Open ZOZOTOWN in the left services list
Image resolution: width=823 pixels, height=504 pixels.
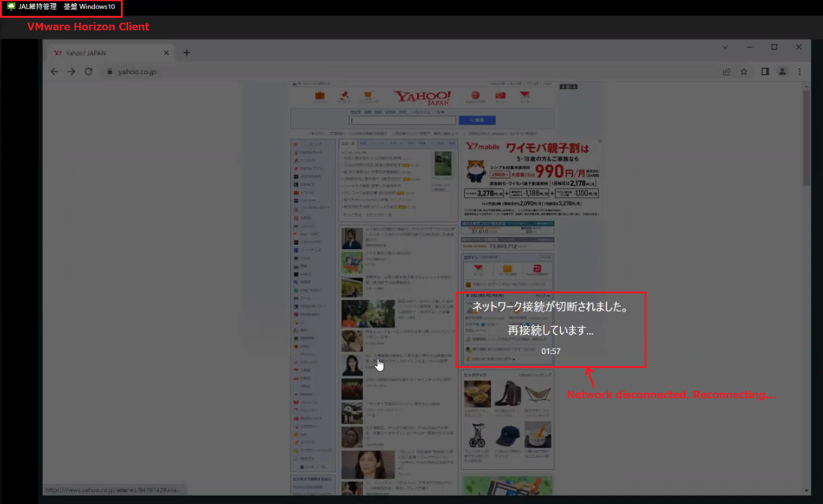pos(309,176)
